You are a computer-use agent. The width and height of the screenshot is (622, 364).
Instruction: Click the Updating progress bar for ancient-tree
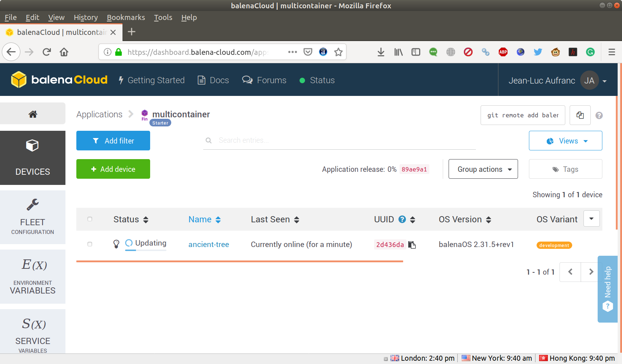tap(146, 250)
